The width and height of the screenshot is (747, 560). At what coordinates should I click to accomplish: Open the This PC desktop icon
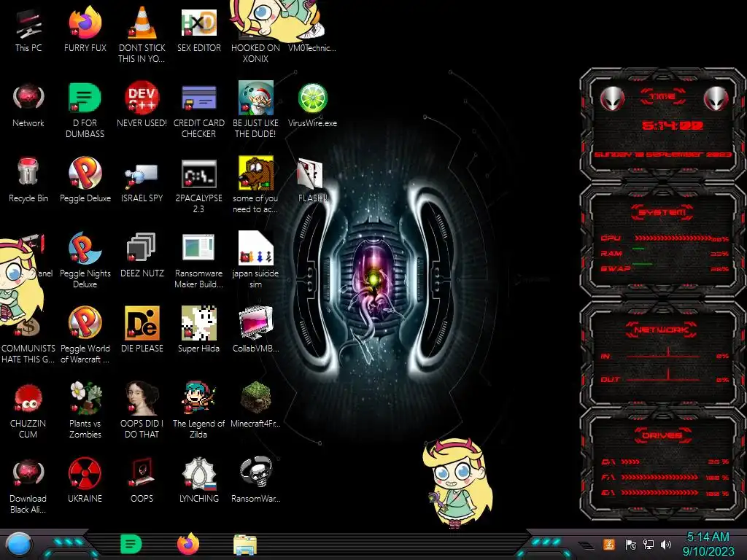28,31
